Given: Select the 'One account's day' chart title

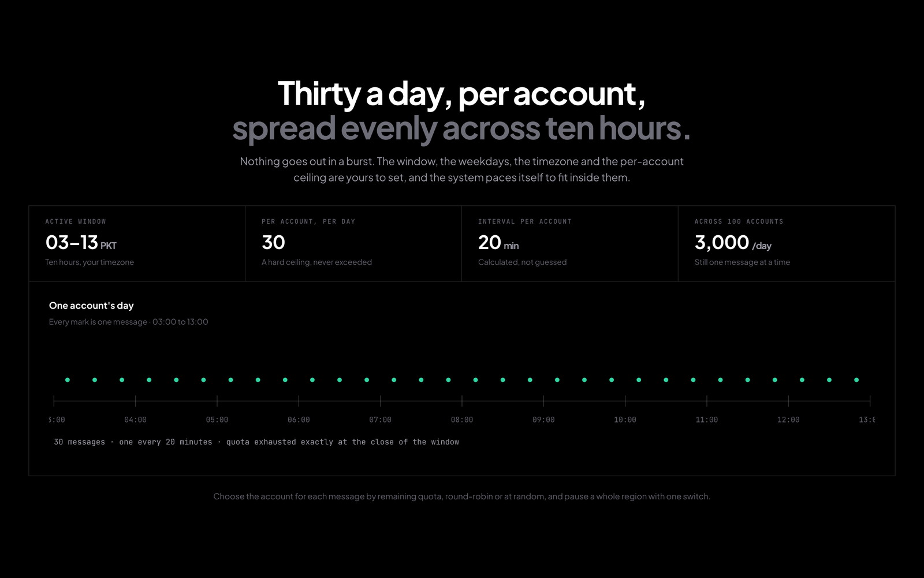Looking at the screenshot, I should pos(91,305).
